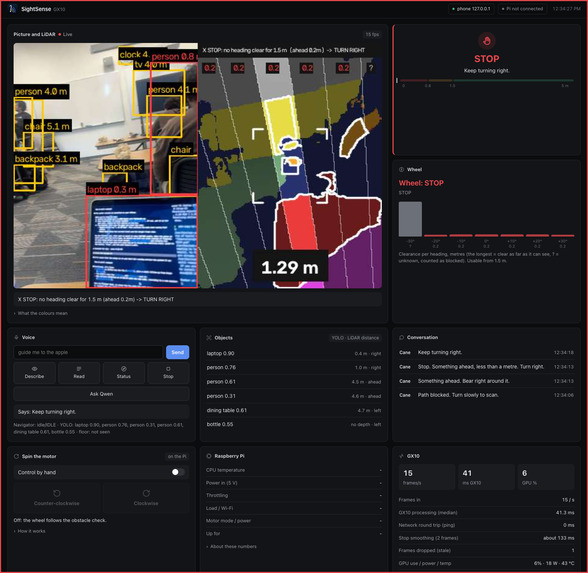Click the 'Says: Keep turning right.' text box
Viewport: 588px width, 573px height.
101,412
